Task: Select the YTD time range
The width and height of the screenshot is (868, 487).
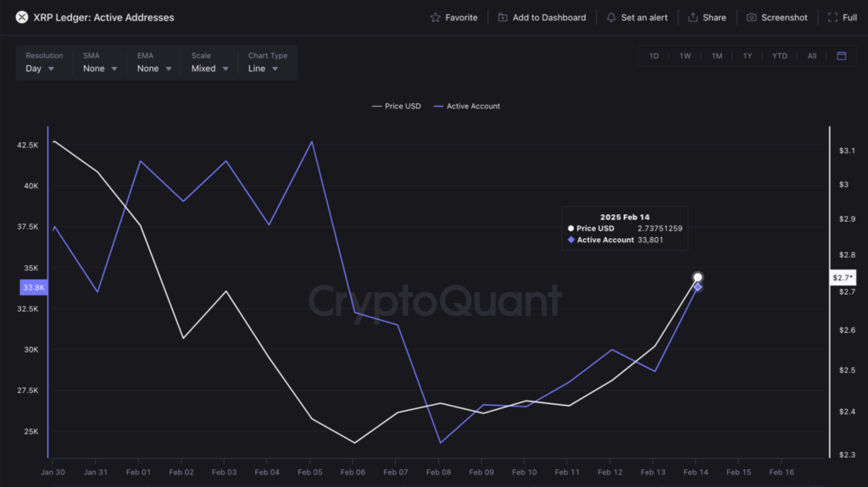Action: coord(780,56)
